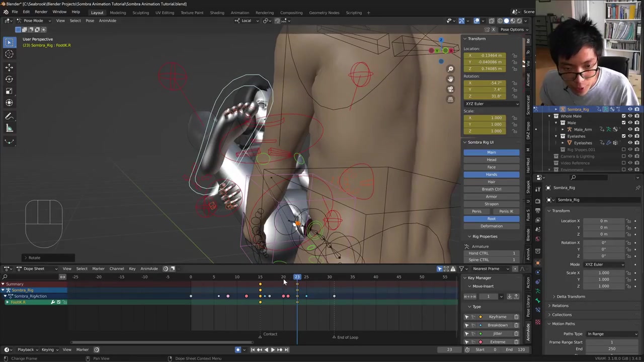The width and height of the screenshot is (644, 362).
Task: Uncheck the Whole Male collection checkbox
Action: click(x=624, y=116)
